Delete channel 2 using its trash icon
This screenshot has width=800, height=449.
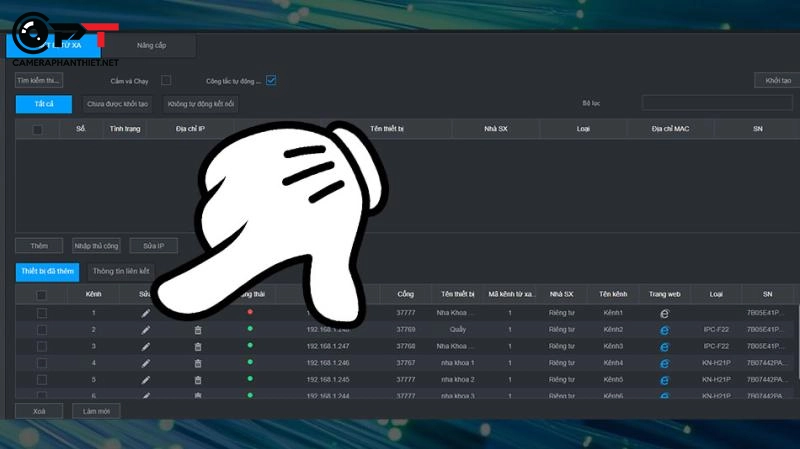tap(197, 329)
